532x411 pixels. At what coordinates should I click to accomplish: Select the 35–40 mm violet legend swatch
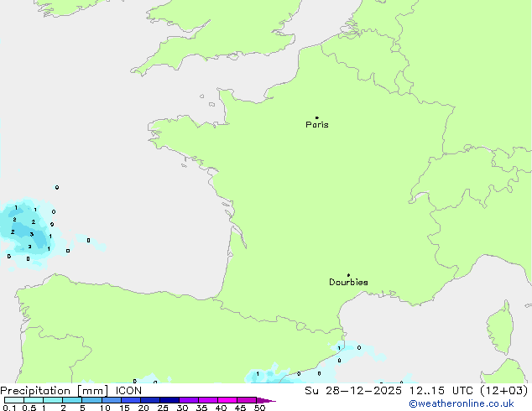pos(208,400)
